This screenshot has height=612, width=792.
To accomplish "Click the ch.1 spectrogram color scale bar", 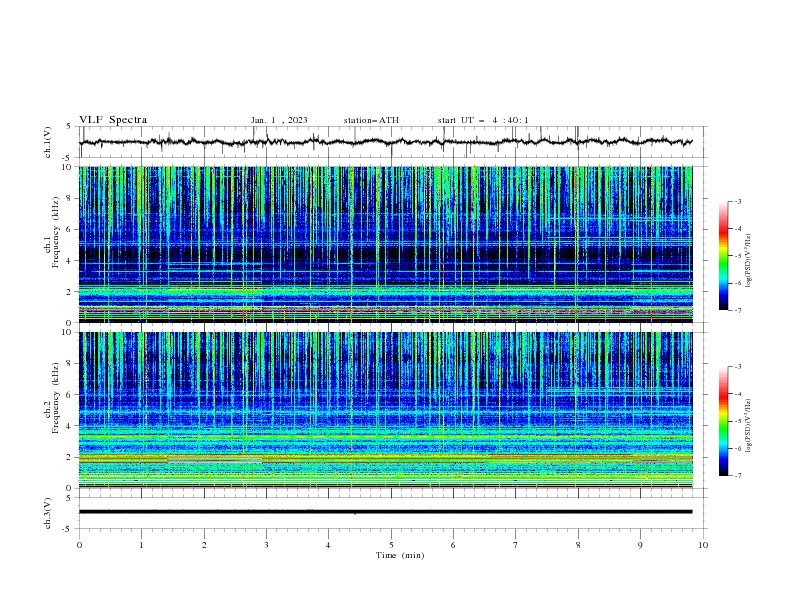I will click(724, 256).
